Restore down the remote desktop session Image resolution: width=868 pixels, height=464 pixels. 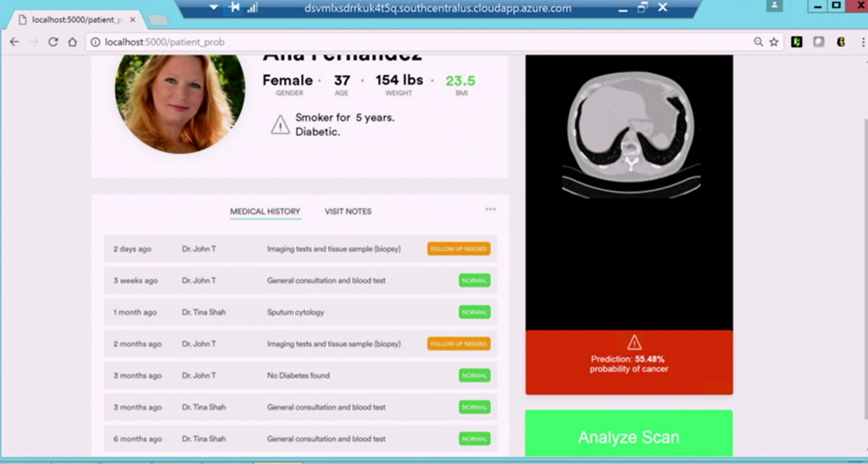[x=643, y=8]
